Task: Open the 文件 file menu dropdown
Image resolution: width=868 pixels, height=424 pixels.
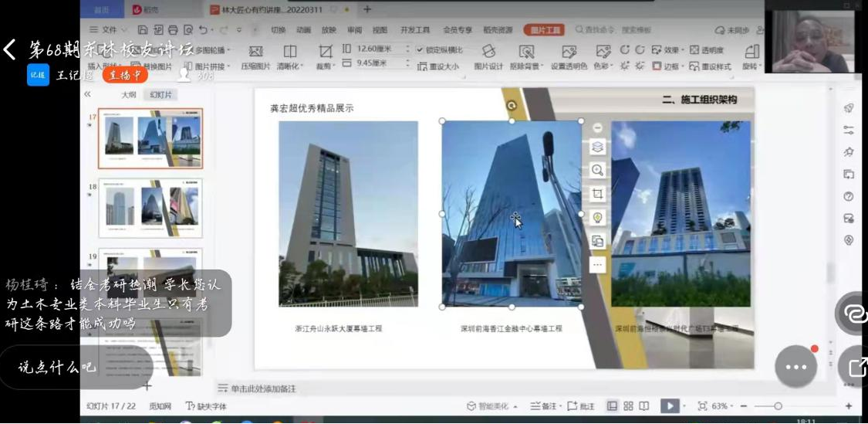Action: click(x=109, y=30)
